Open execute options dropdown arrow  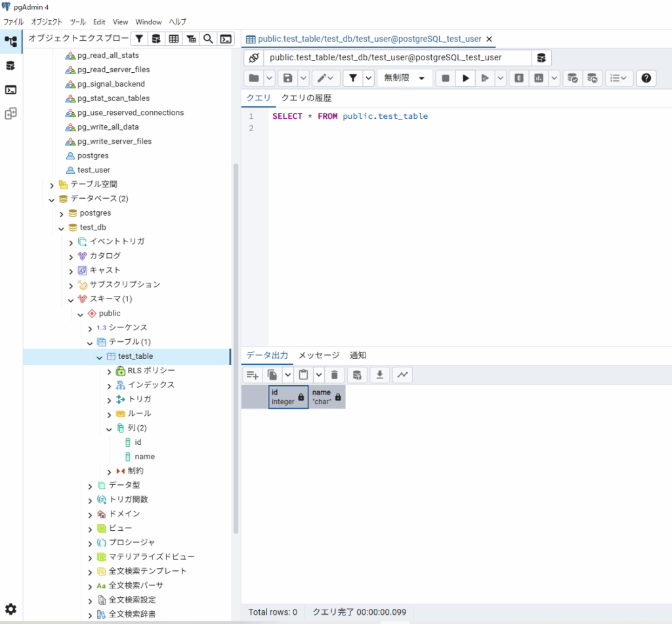[500, 78]
